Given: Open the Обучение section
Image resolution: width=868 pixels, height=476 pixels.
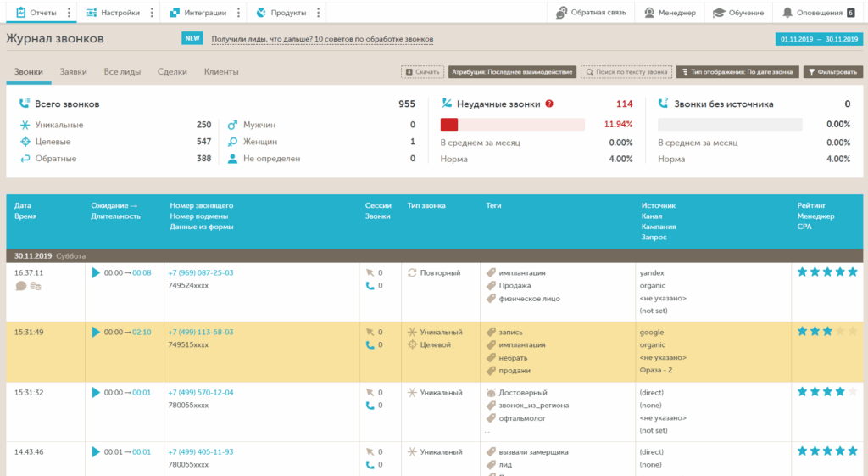Looking at the screenshot, I should (x=738, y=12).
